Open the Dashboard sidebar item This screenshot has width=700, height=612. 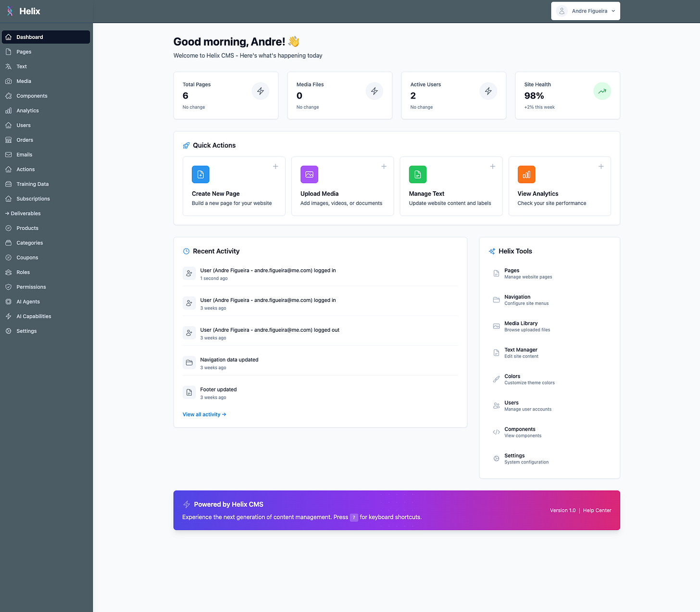coord(46,37)
